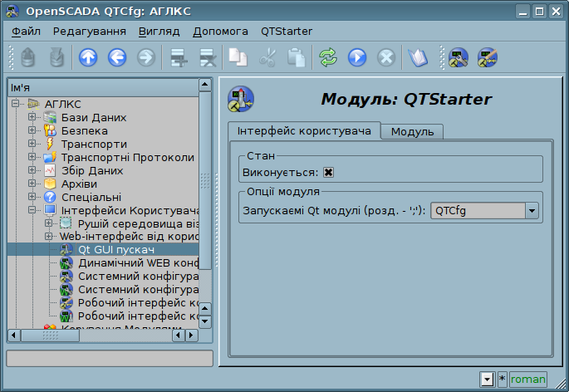Viewport: 569px width, 392px height.
Task: Open the QTStarter menu
Action: 287,32
